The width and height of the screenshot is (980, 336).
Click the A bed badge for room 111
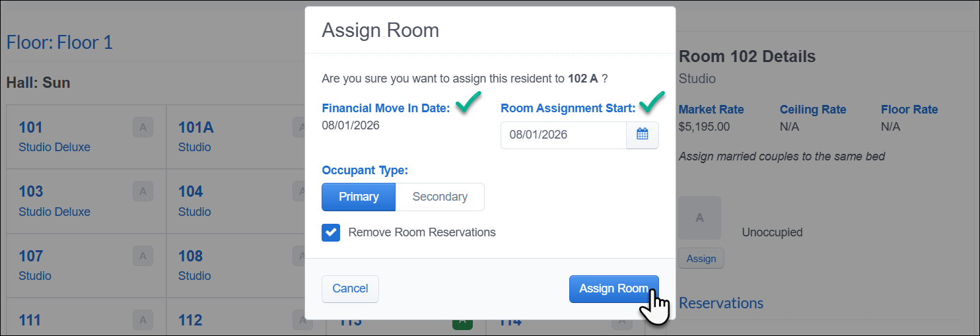pyautogui.click(x=143, y=320)
